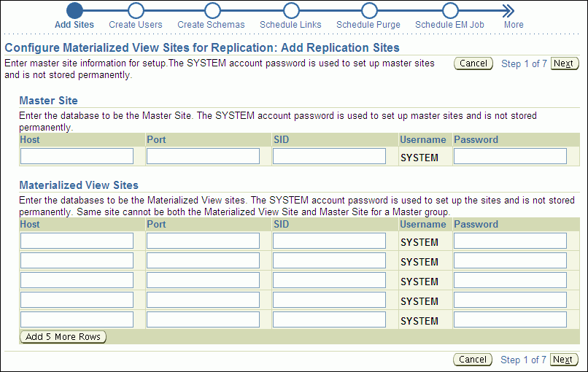Image resolution: width=588 pixels, height=372 pixels.
Task: Open the Create Users step label
Action: [136, 25]
